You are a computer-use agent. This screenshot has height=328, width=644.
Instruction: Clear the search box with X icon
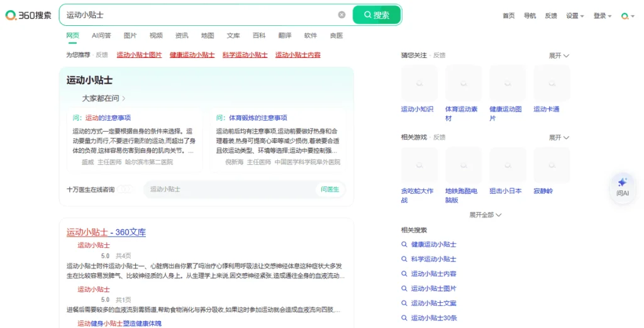point(341,15)
